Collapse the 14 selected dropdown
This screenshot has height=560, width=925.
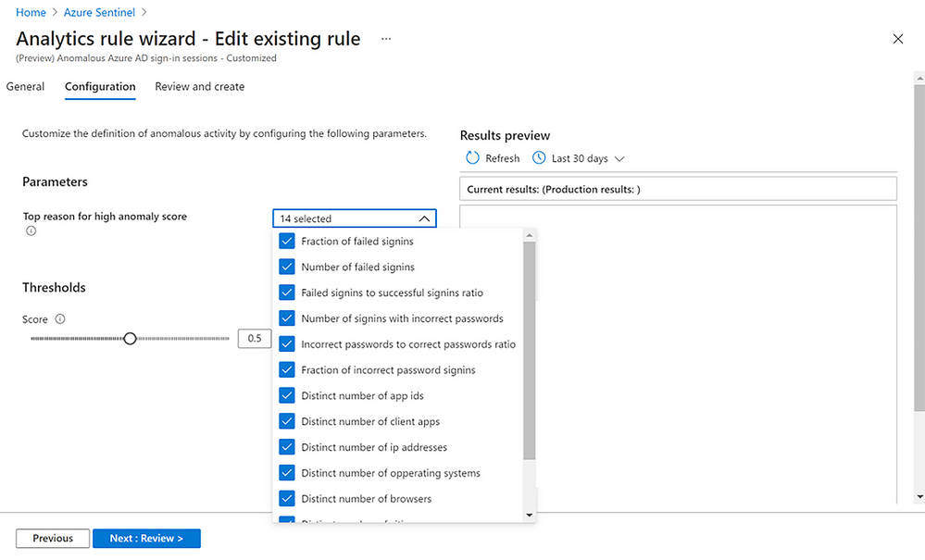[x=423, y=219]
